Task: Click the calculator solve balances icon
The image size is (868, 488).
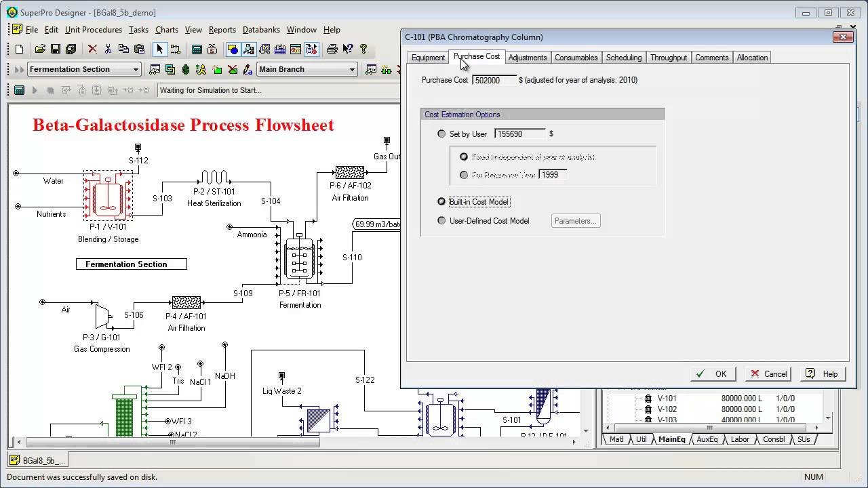Action: tap(197, 49)
